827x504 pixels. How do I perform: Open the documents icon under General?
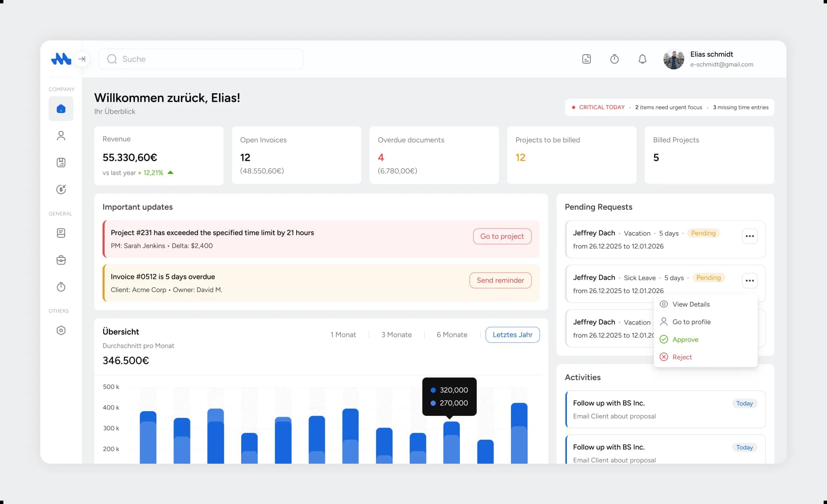point(61,233)
